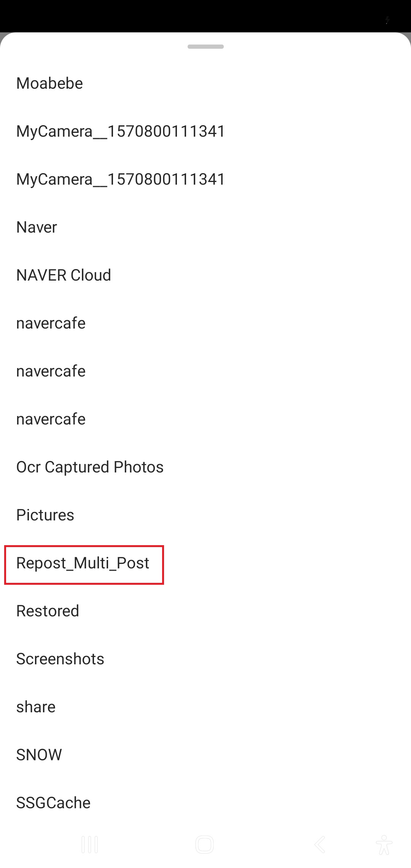Tap the Android recent apps icon
The image size is (411, 868).
point(90,845)
